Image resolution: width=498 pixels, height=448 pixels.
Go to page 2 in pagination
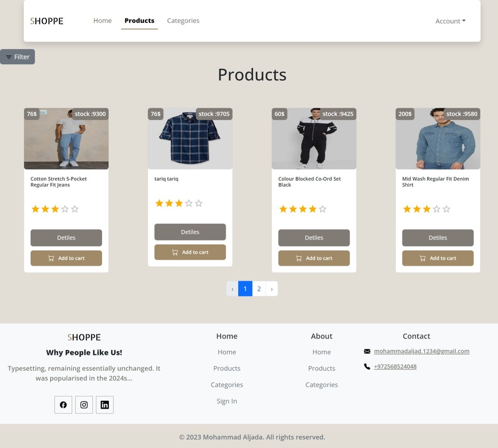click(259, 289)
